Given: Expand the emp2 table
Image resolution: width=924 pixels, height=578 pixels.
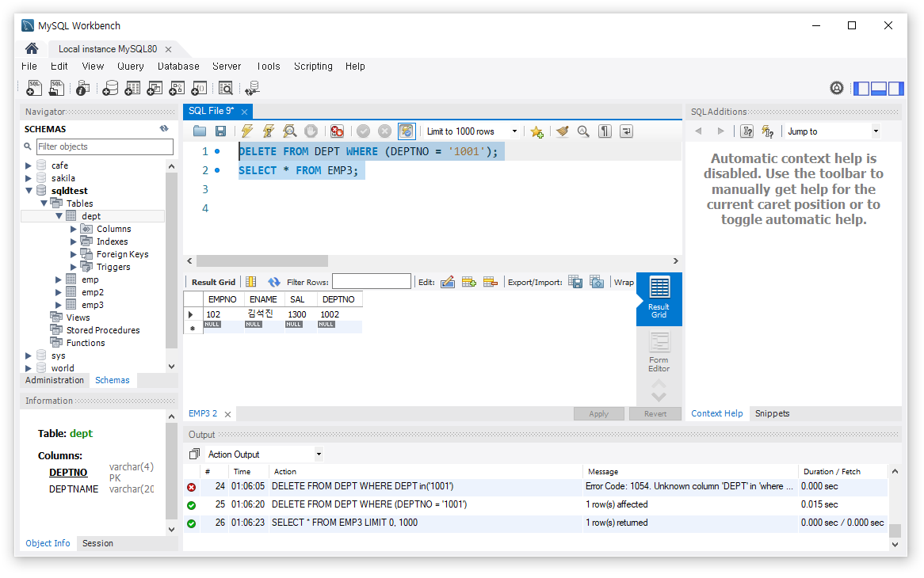Looking at the screenshot, I should [59, 292].
